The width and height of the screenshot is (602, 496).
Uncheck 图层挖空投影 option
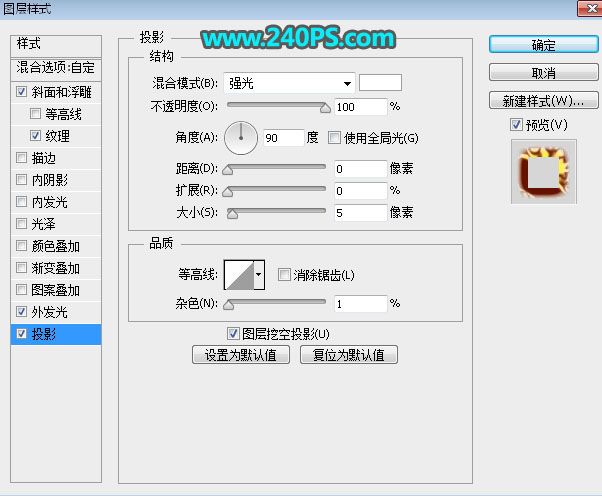233,334
